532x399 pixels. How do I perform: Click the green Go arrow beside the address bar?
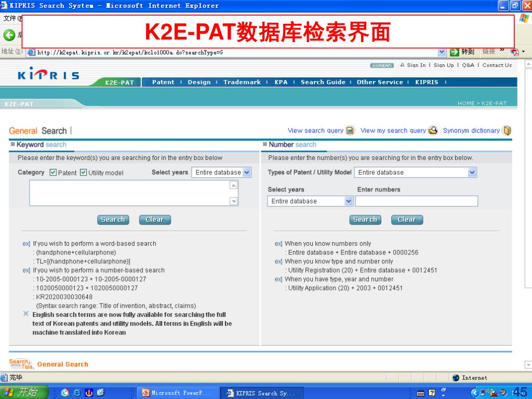pyautogui.click(x=454, y=52)
